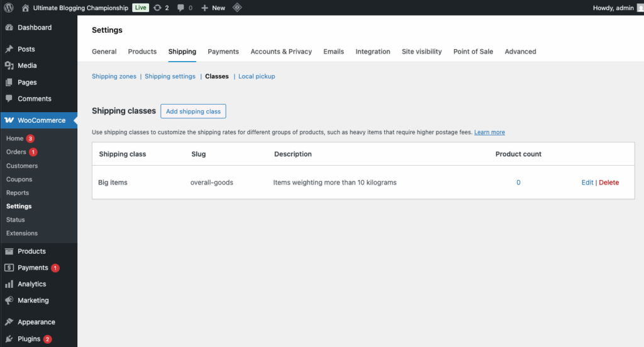Click the red Orders notification badge
Screen dimensions: 644x347
point(33,152)
